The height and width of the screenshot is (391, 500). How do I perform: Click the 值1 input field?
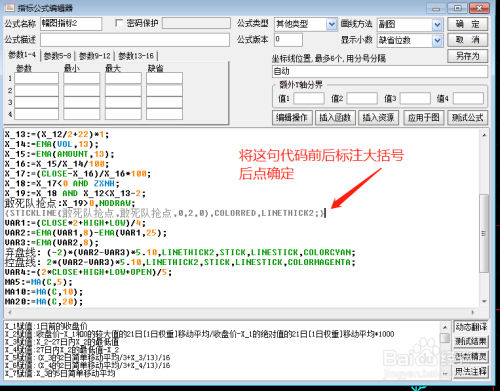click(309, 99)
